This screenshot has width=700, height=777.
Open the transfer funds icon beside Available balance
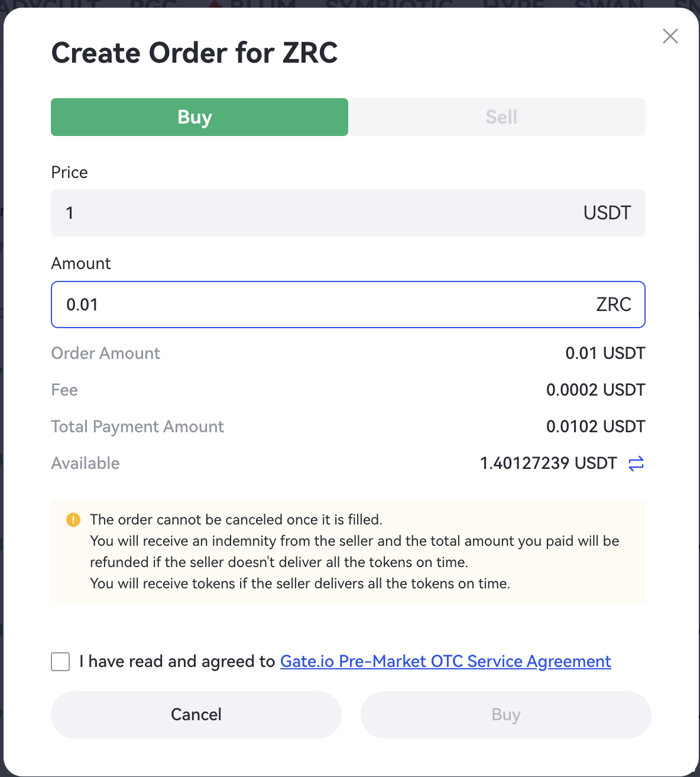pos(636,464)
